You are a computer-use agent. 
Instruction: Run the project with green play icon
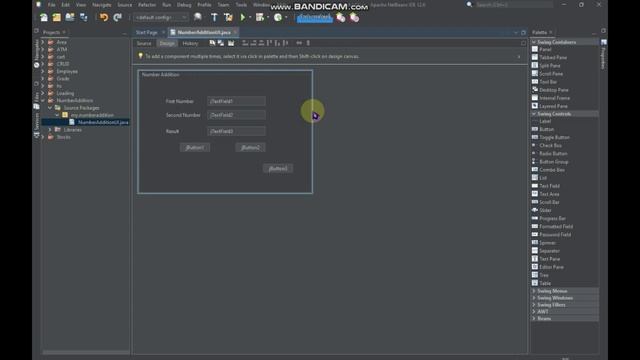[243, 18]
